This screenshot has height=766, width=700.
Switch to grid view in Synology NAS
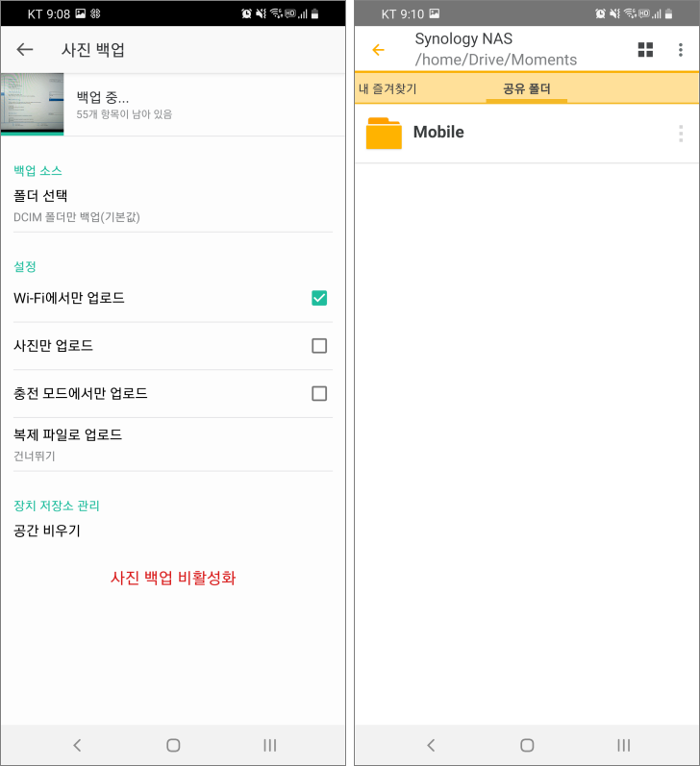645,49
